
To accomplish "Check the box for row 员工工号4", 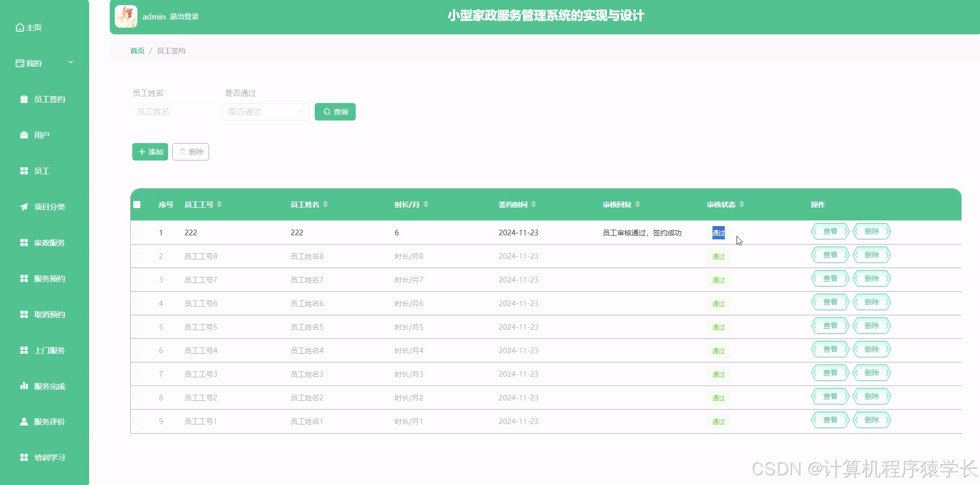I will 137,351.
